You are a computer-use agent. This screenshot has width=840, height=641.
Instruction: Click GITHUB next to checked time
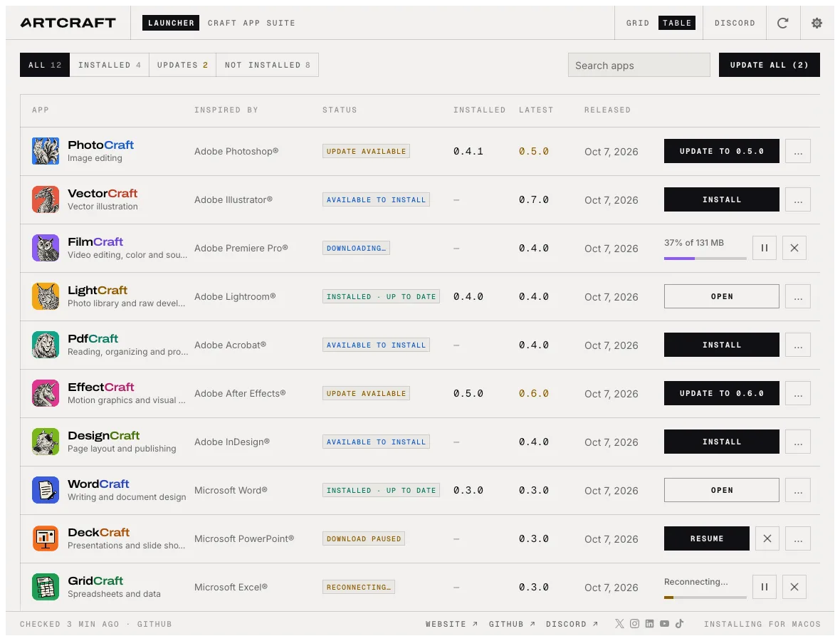click(x=154, y=624)
